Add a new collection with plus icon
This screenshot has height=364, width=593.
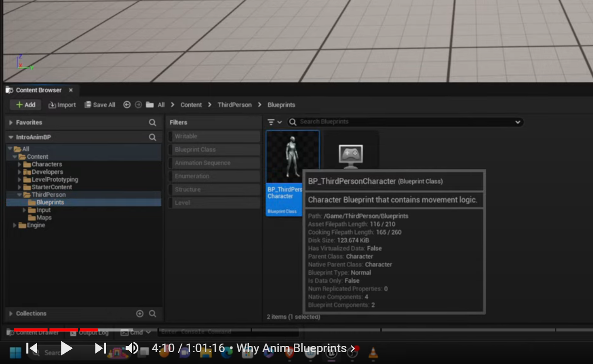coord(140,314)
